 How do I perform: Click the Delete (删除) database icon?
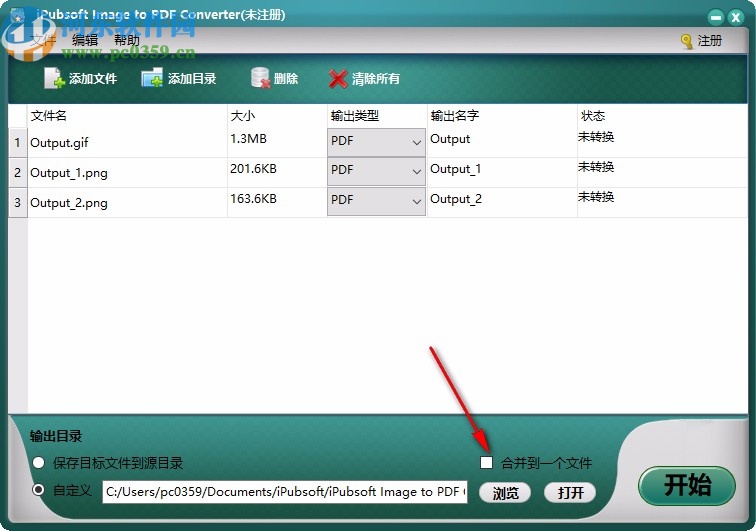point(260,78)
